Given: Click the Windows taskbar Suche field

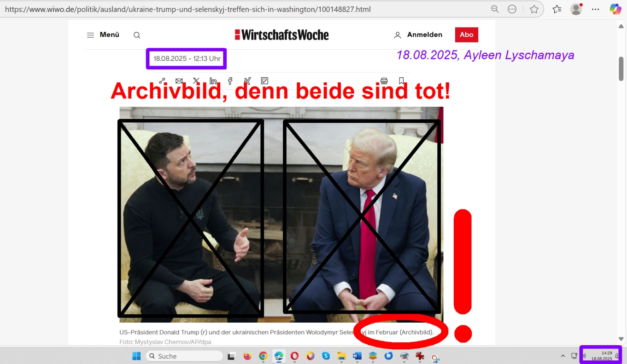Looking at the screenshot, I should (184, 356).
